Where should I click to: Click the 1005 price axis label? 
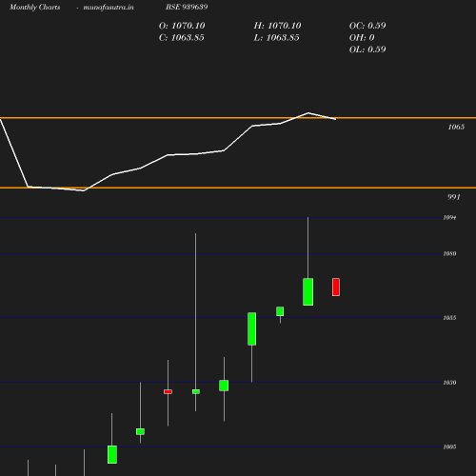coord(449,446)
